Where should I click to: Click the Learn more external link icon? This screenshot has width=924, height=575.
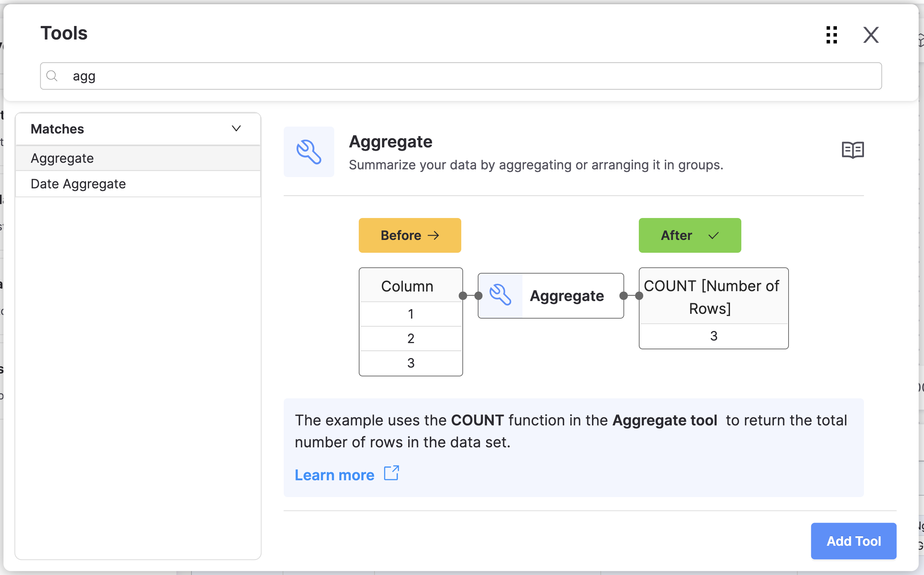[x=392, y=474]
